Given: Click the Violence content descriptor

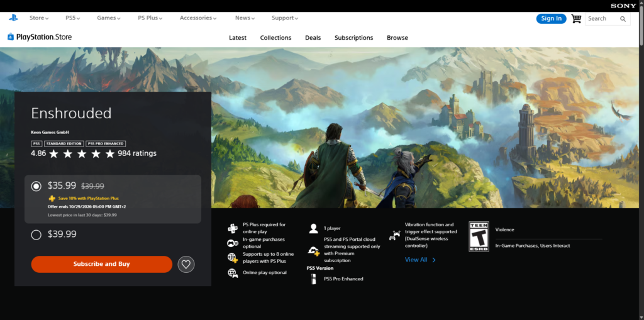Looking at the screenshot, I should tap(505, 229).
